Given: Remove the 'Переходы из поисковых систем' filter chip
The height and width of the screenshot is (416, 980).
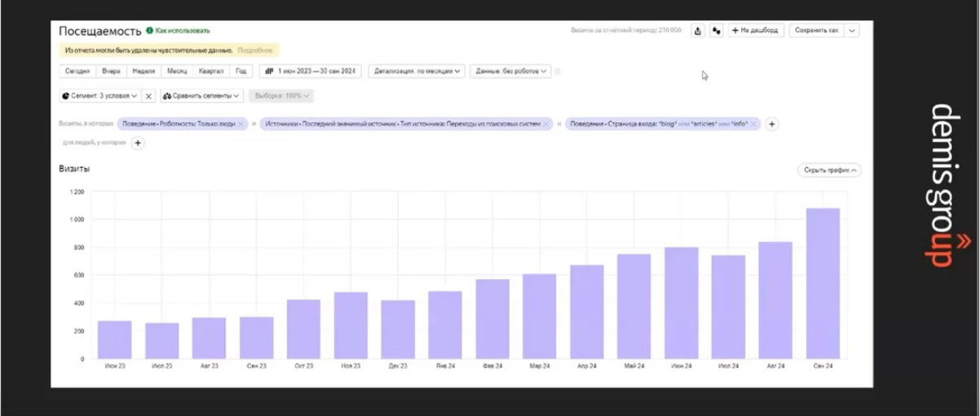Looking at the screenshot, I should [x=547, y=124].
